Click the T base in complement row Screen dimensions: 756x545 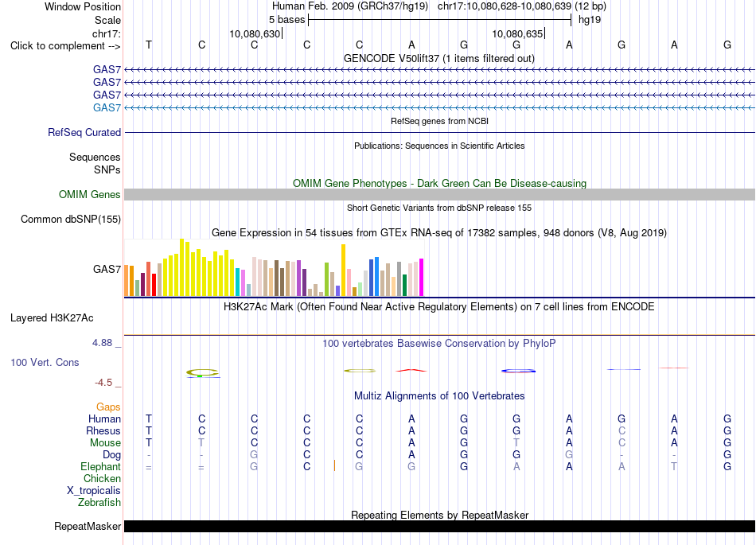pyautogui.click(x=149, y=45)
